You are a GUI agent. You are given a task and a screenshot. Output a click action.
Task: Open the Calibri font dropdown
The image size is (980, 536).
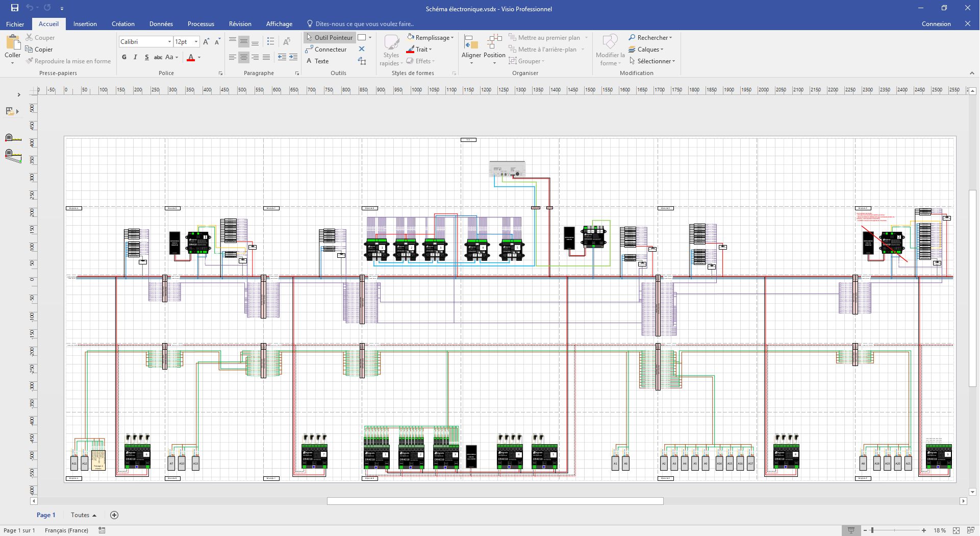coord(169,41)
